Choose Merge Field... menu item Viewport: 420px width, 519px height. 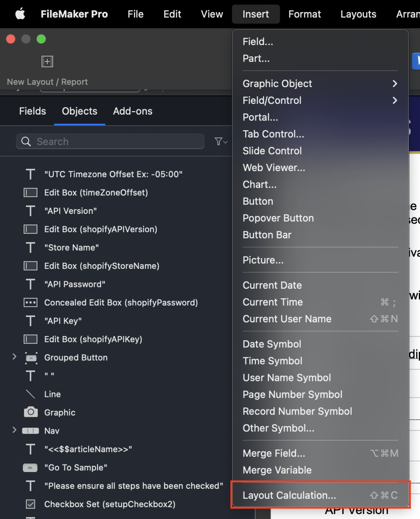[320, 453]
